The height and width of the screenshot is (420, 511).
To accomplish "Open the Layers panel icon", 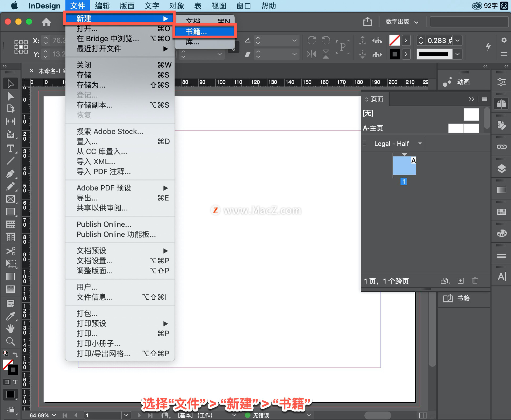I will tap(501, 168).
